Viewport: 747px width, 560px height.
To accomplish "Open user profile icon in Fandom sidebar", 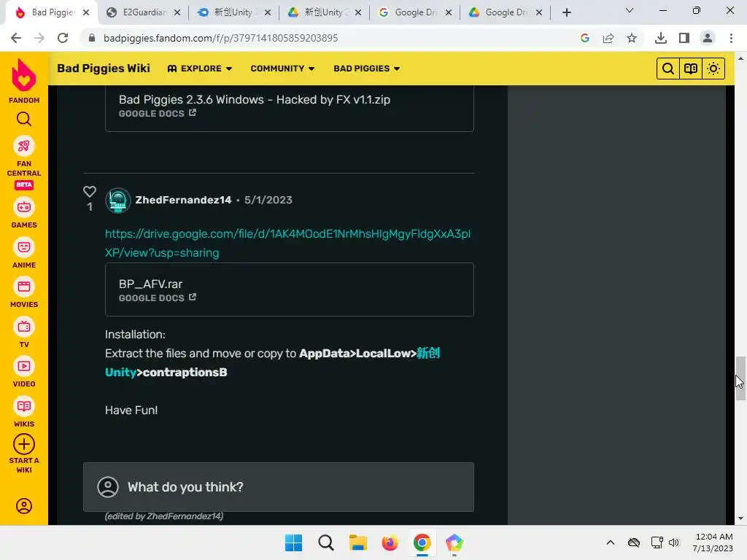I will point(24,506).
